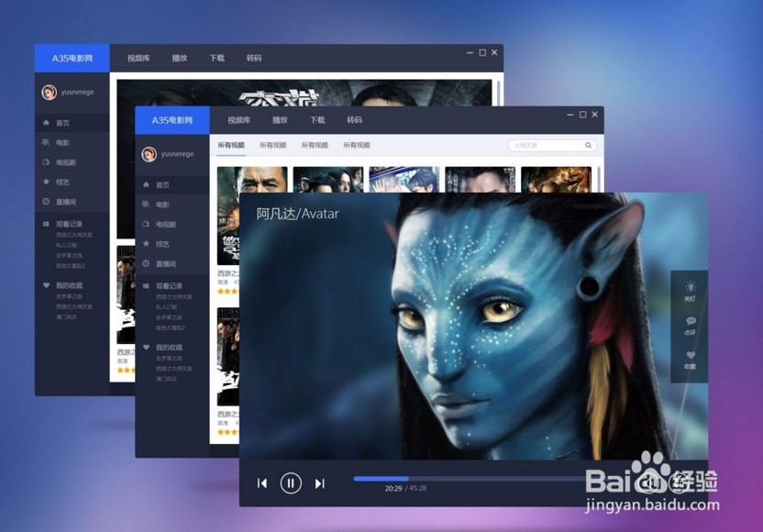Open 极地大冒险2 history entry, middle window
Screen dimensions: 763x532
tap(171, 327)
